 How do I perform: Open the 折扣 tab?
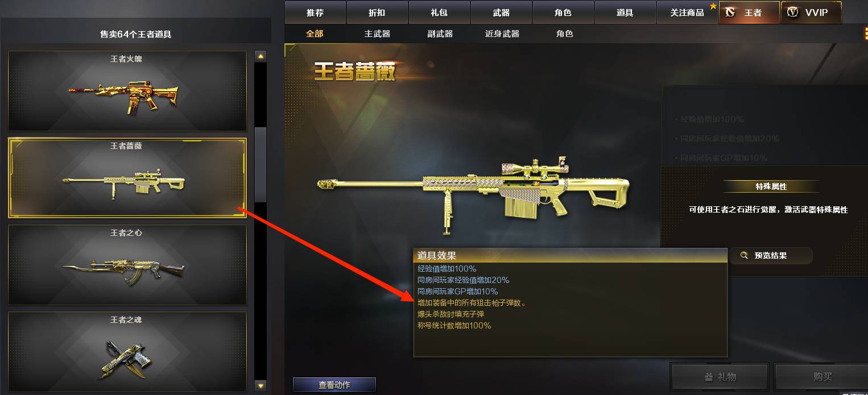coord(377,13)
